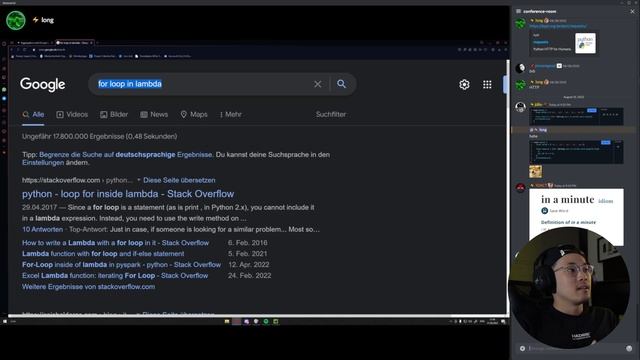The image size is (640, 360).
Task: Switch to the Videos search tab
Action: click(x=72, y=115)
